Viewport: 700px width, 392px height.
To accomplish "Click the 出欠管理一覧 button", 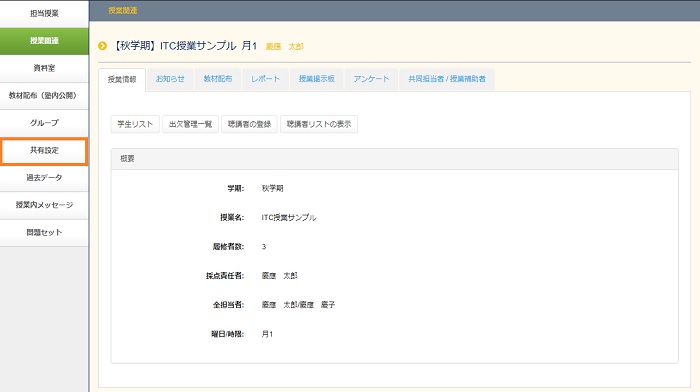I will (x=190, y=124).
